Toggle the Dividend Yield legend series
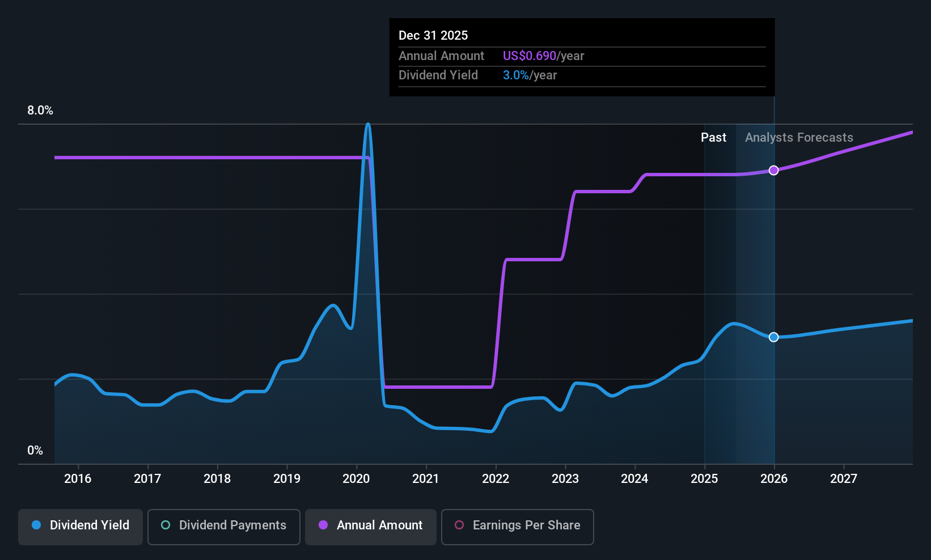 (x=81, y=527)
